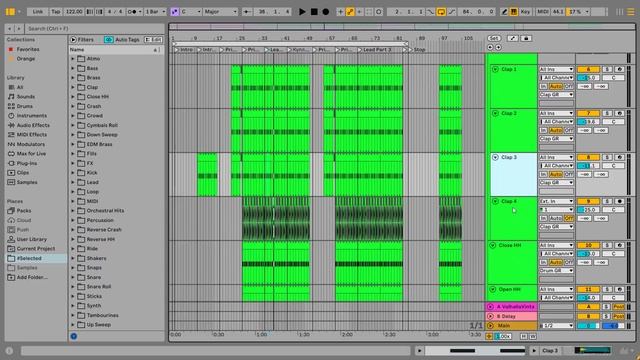This screenshot has height=360, width=640.
Task: Click the browser Edit button
Action: click(153, 40)
